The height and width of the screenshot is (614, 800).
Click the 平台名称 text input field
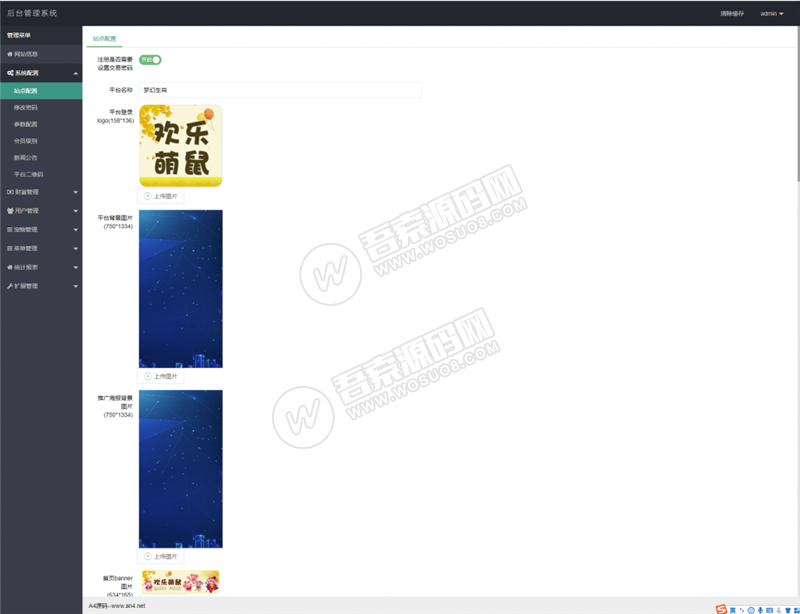click(x=280, y=90)
